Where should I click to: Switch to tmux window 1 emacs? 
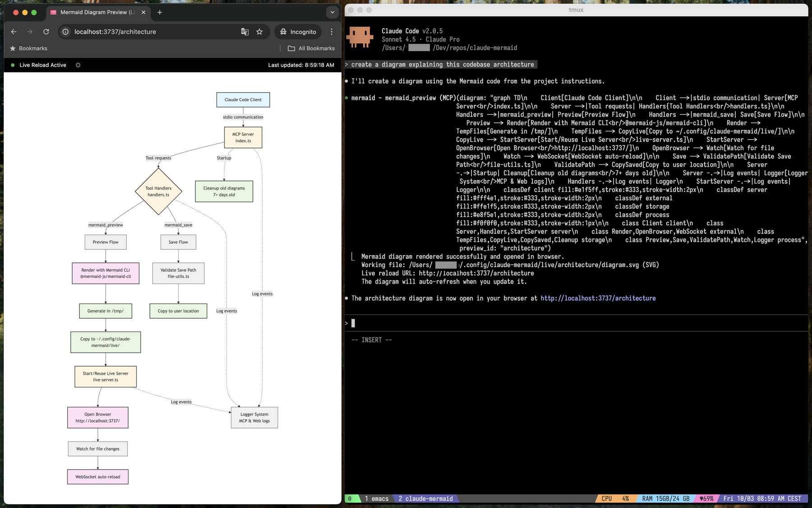pyautogui.click(x=376, y=499)
